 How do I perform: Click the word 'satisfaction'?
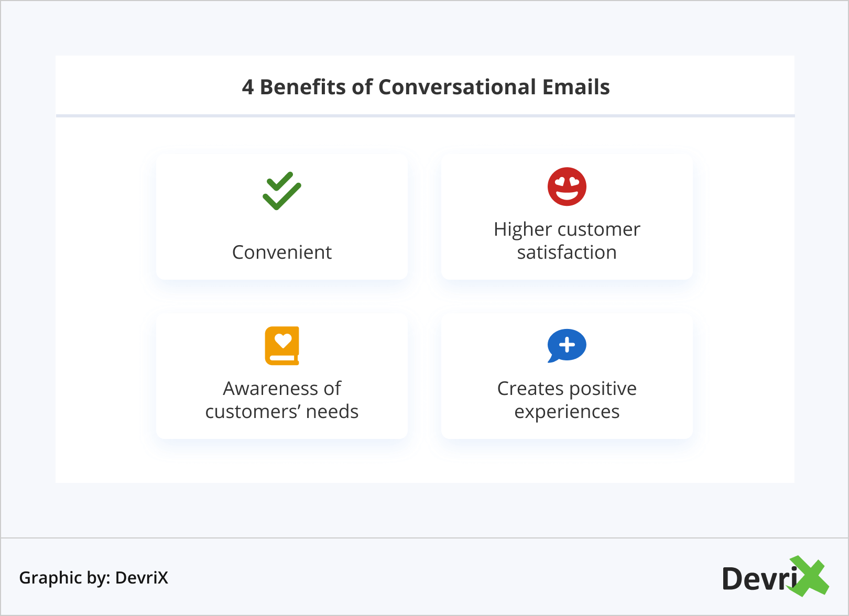567,252
